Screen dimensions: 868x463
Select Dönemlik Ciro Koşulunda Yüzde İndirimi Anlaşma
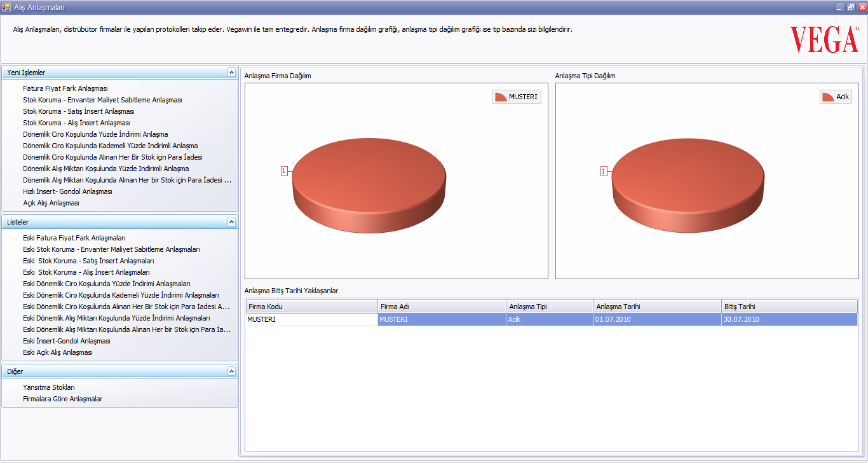click(95, 134)
